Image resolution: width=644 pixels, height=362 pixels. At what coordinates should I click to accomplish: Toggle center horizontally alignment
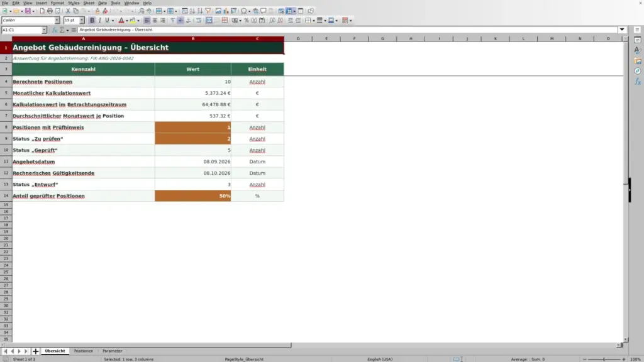155,21
